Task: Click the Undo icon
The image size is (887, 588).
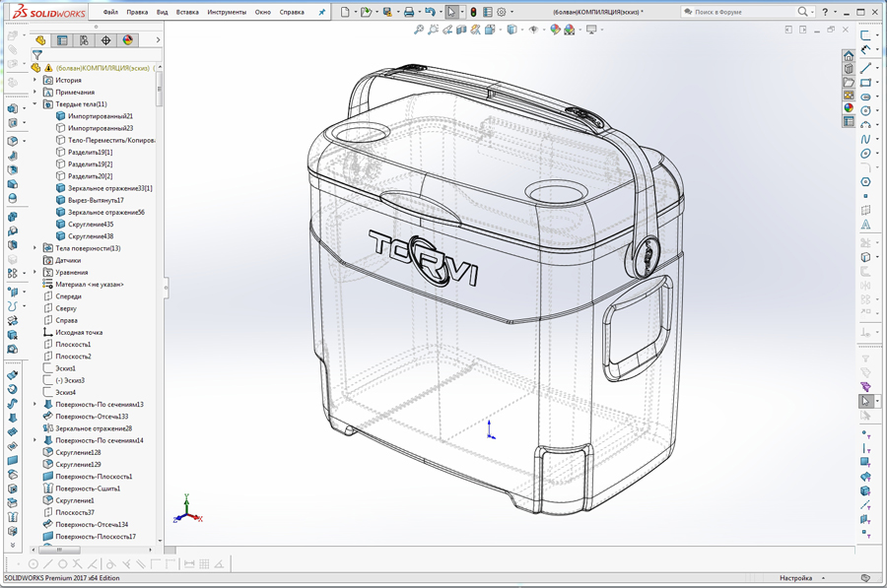Action: click(x=431, y=12)
